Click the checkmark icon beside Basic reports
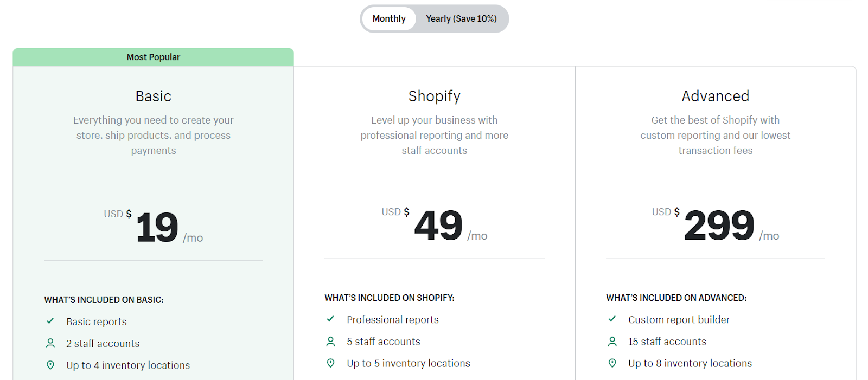Image resolution: width=868 pixels, height=380 pixels. pos(50,321)
